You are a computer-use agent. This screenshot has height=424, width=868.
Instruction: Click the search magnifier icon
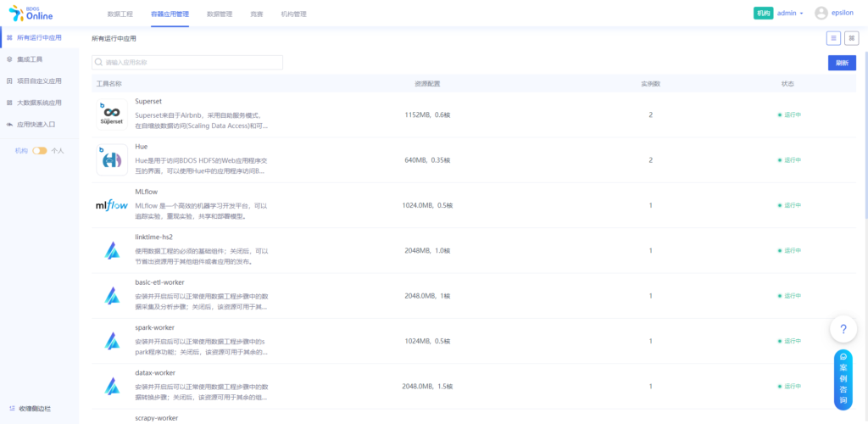click(x=99, y=63)
